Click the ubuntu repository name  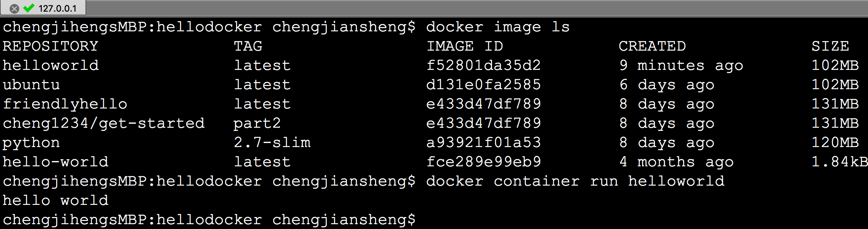point(31,85)
